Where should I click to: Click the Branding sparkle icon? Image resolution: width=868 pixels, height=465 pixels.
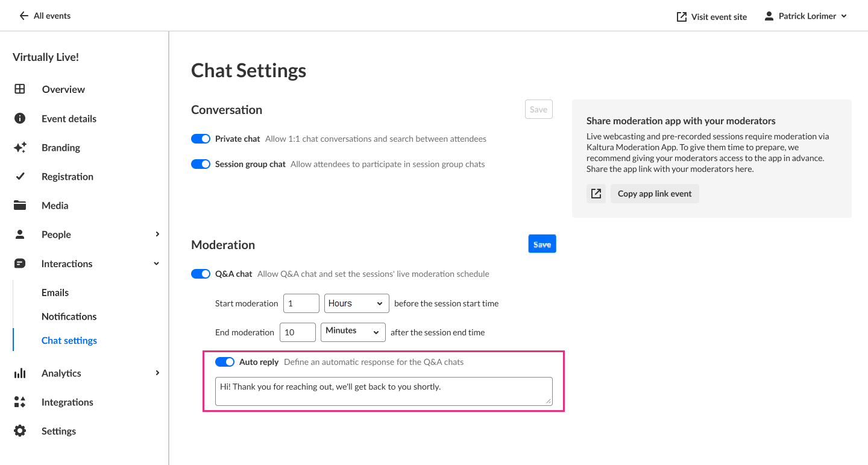20,148
